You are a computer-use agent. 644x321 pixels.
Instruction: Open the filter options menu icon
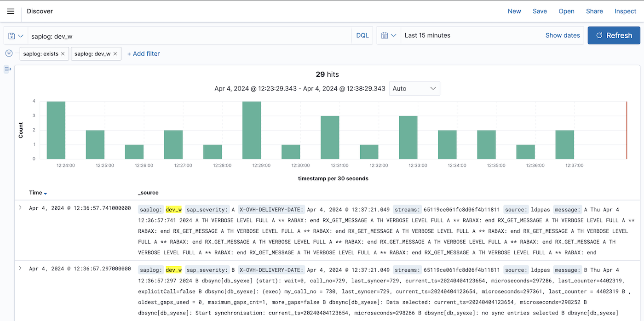coord(9,53)
